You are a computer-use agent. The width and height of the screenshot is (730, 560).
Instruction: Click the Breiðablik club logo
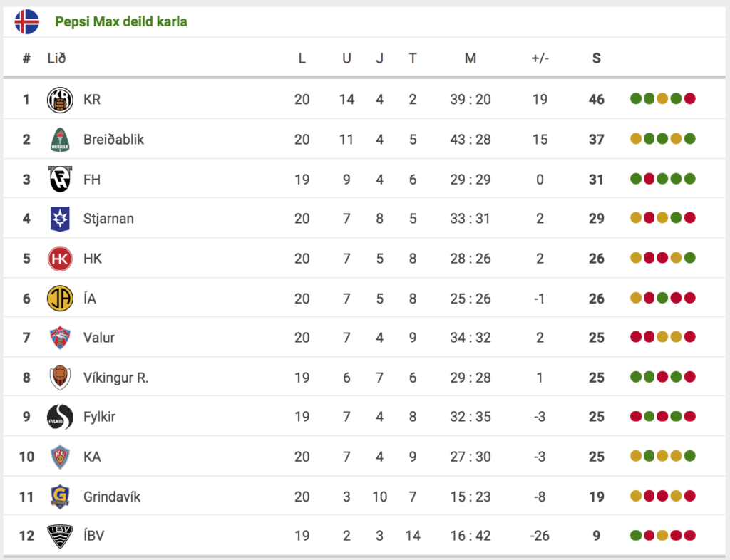(x=60, y=140)
